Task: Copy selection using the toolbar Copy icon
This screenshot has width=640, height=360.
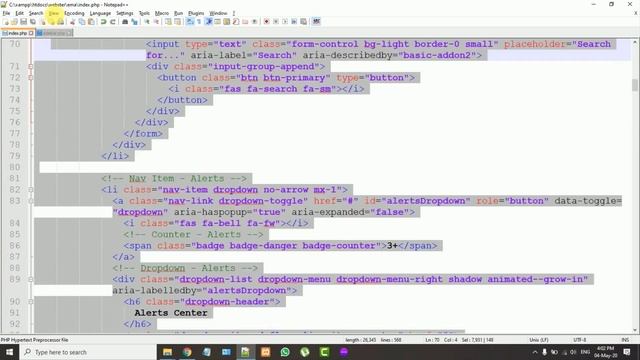Action: click(82, 22)
